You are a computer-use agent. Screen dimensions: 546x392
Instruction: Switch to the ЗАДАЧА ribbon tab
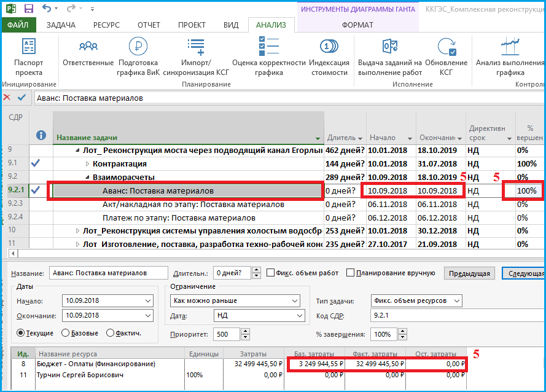point(61,25)
